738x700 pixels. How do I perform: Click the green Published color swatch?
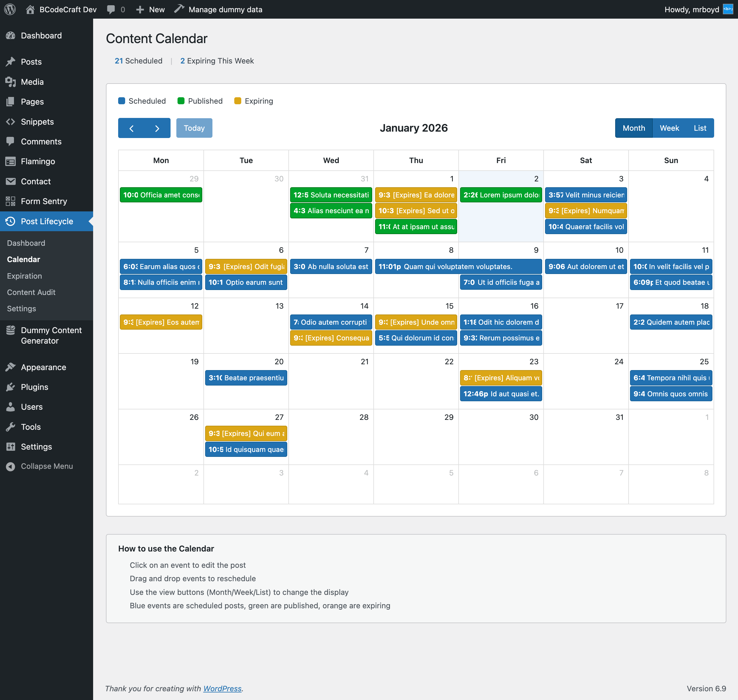coord(181,101)
